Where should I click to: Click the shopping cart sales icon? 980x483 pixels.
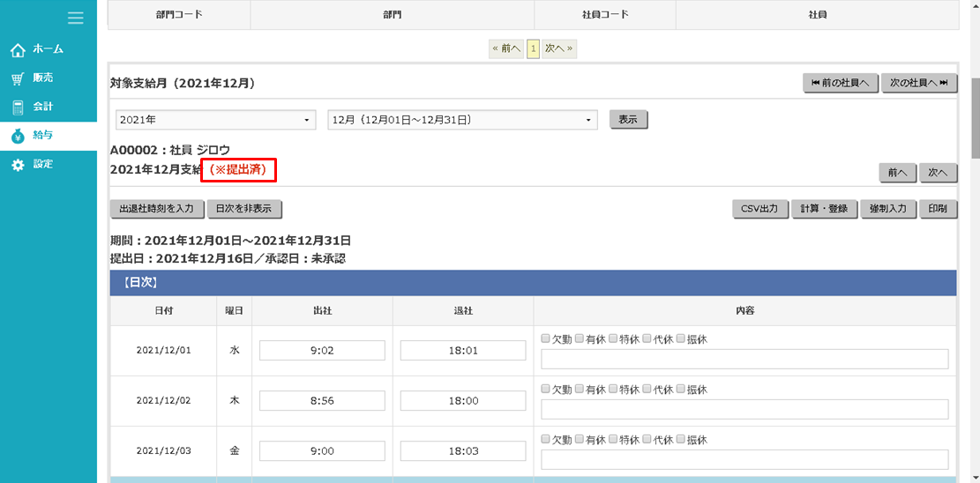click(x=18, y=78)
